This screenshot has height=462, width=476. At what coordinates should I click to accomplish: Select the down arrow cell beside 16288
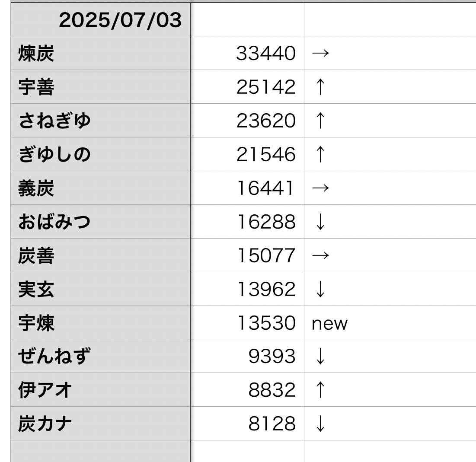pos(389,222)
